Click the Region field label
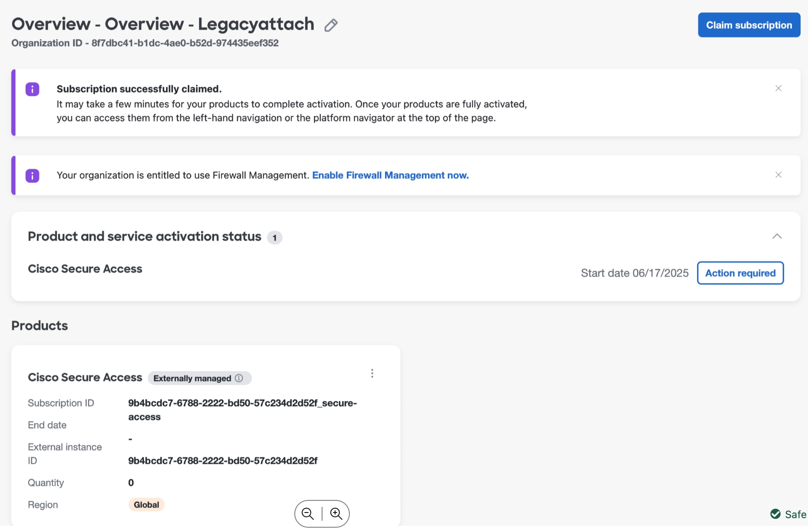808x532 pixels. tap(43, 505)
